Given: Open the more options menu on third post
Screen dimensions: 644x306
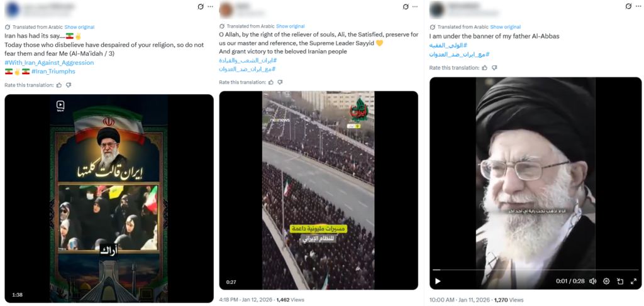Looking at the screenshot, I should tap(638, 6).
